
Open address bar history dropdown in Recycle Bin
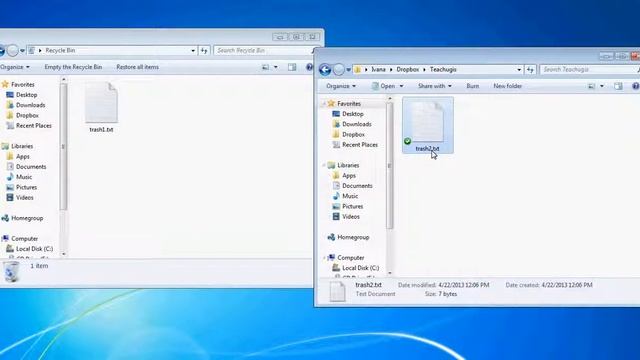click(x=193, y=51)
